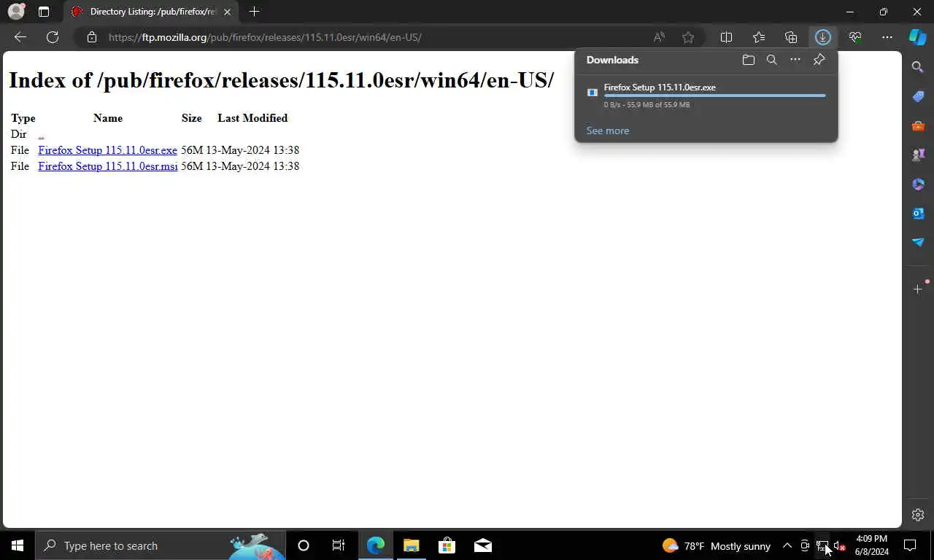Click the address bar URL
Image resolution: width=934 pixels, height=560 pixels.
pyautogui.click(x=265, y=37)
